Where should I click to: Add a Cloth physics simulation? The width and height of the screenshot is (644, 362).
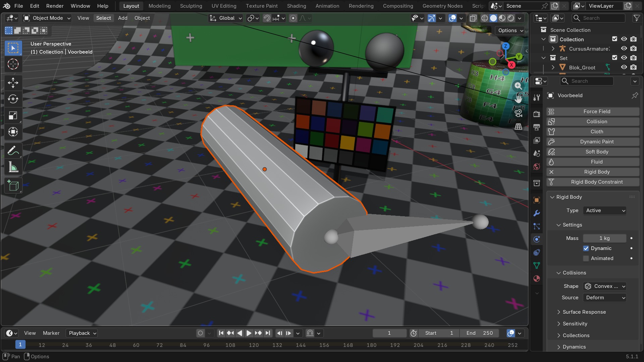tap(593, 132)
